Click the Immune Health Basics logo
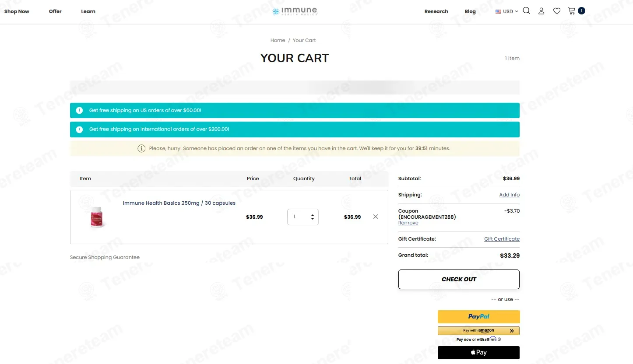 click(295, 11)
